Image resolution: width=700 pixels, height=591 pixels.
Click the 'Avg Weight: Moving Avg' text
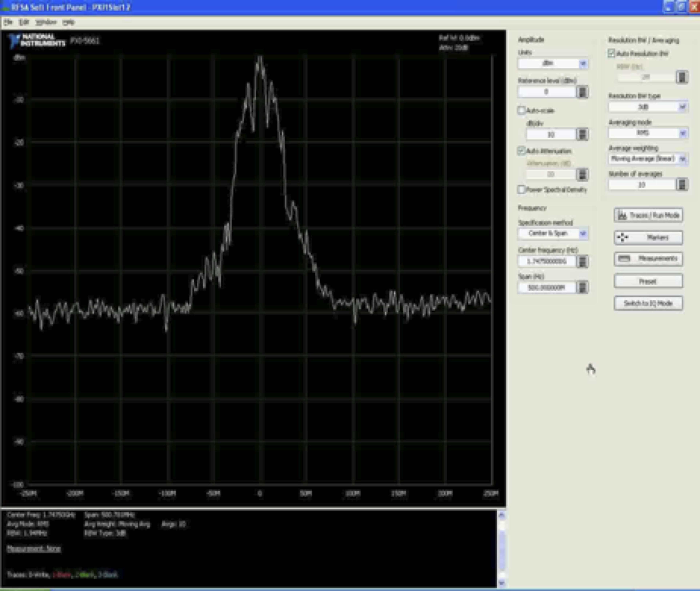(117, 524)
